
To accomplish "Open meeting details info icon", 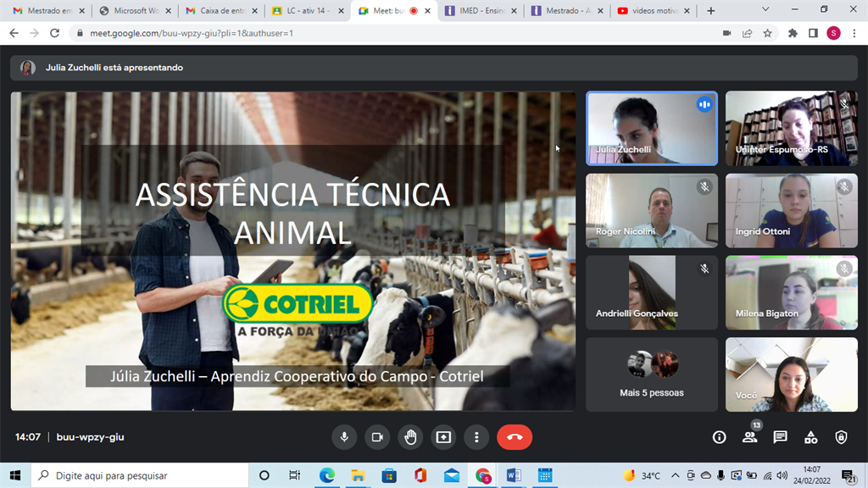I will 719,437.
